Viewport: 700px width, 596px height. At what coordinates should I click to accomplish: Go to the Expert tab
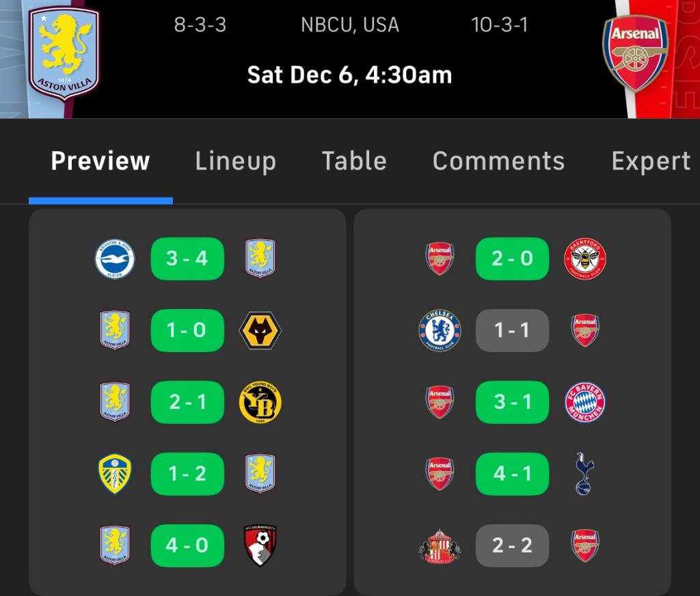tap(651, 161)
